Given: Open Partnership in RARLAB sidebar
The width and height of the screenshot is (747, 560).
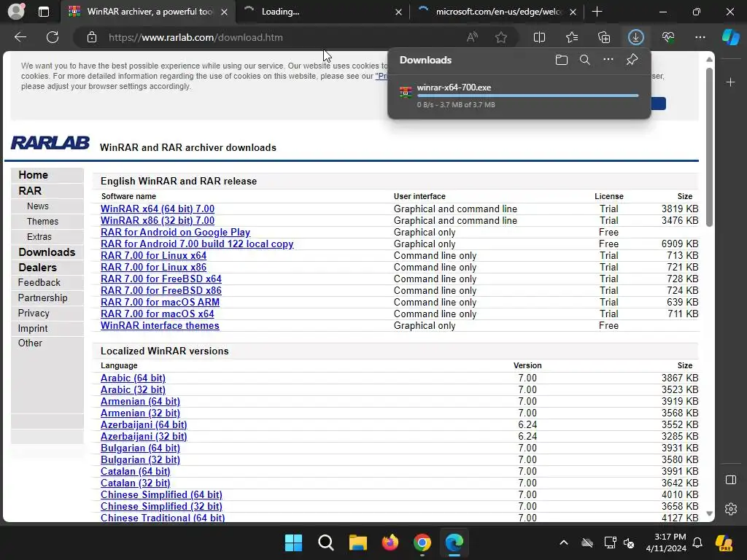Looking at the screenshot, I should 42,297.
